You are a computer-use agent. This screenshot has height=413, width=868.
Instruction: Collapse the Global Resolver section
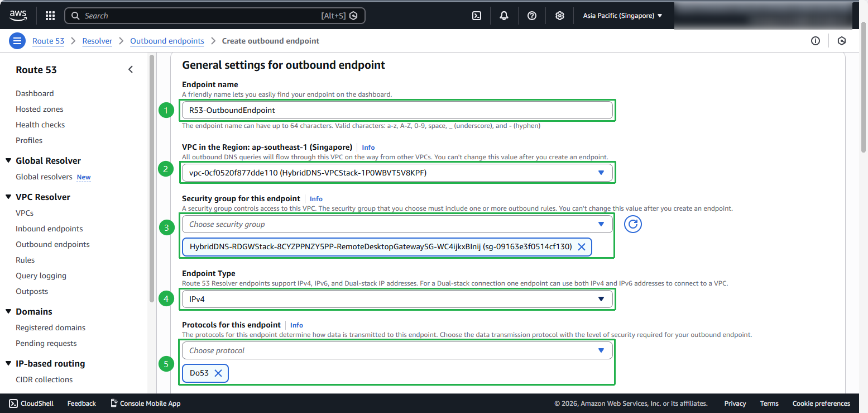pyautogui.click(x=8, y=161)
